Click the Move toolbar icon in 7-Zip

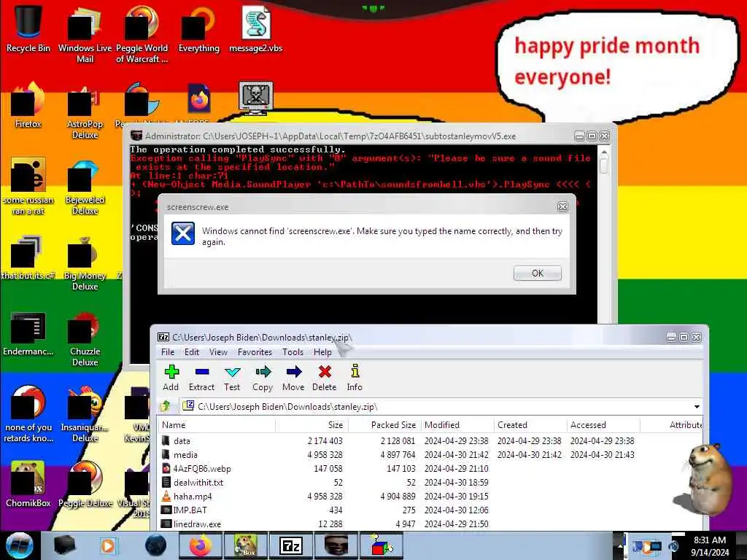293,378
